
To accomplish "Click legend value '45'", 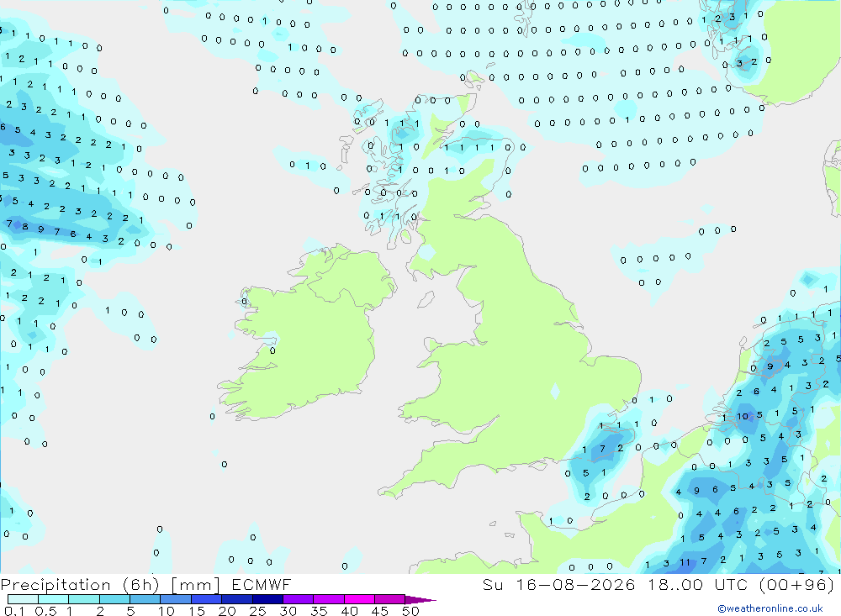I will coord(380,611).
